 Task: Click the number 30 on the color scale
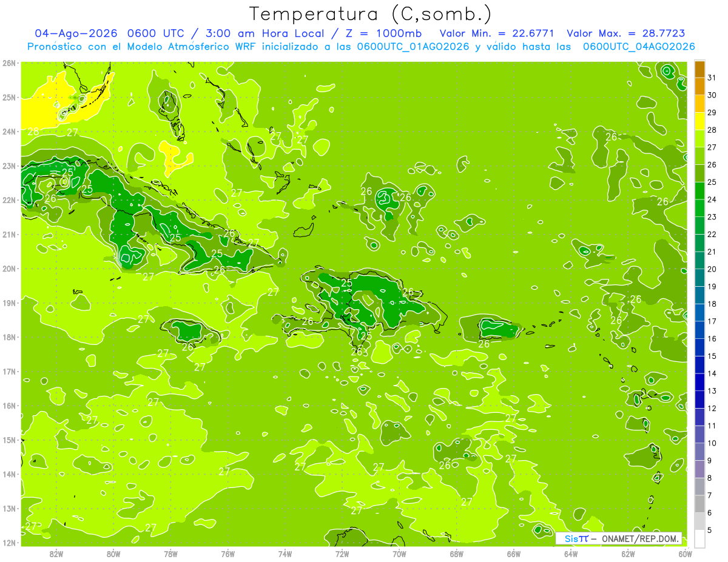coord(712,95)
